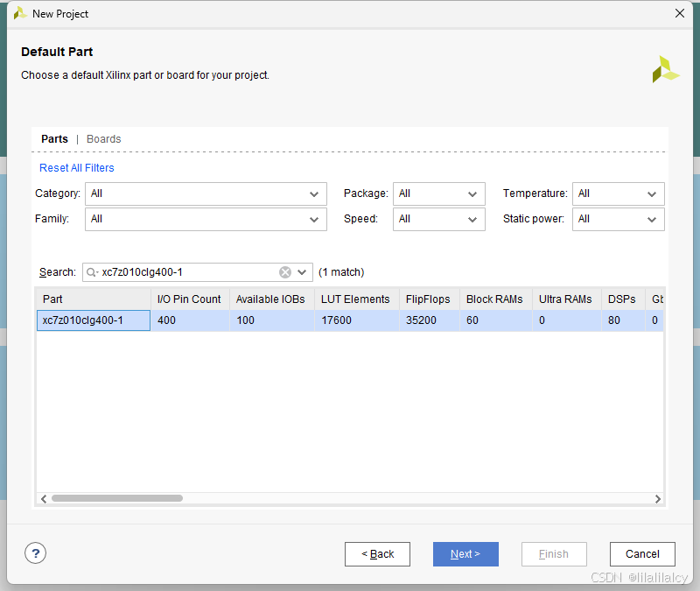Click the 35200 FlipFlops cell
700x591 pixels.
(429, 320)
